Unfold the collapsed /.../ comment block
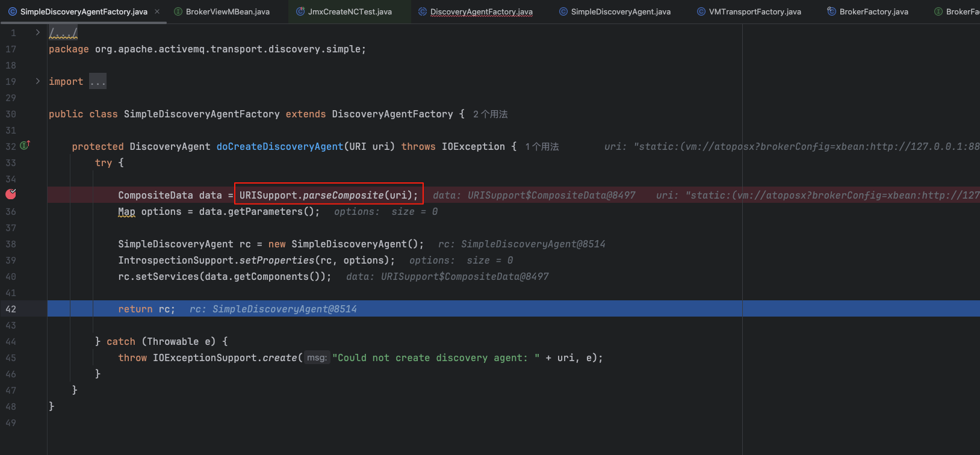 (63, 33)
